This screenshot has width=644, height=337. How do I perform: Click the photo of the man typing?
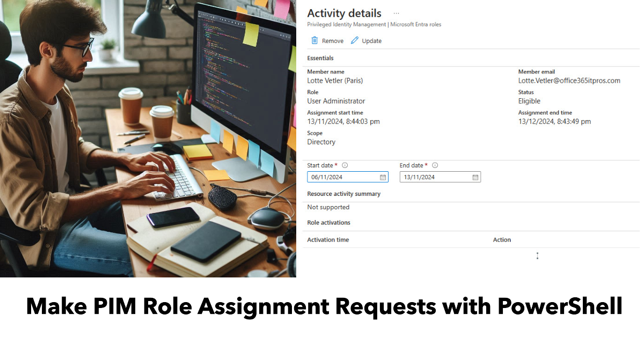pyautogui.click(x=148, y=138)
